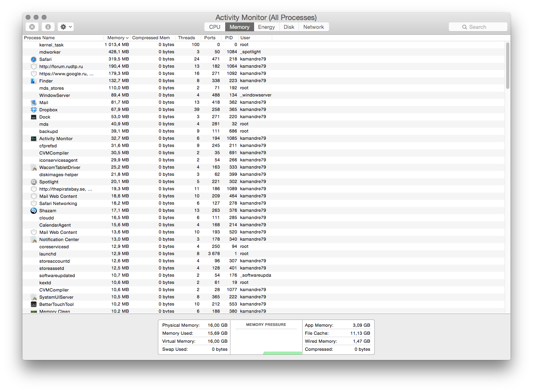533x392 pixels.
Task: Click the Spotlight magnifier icon in list
Action: [x=34, y=182]
